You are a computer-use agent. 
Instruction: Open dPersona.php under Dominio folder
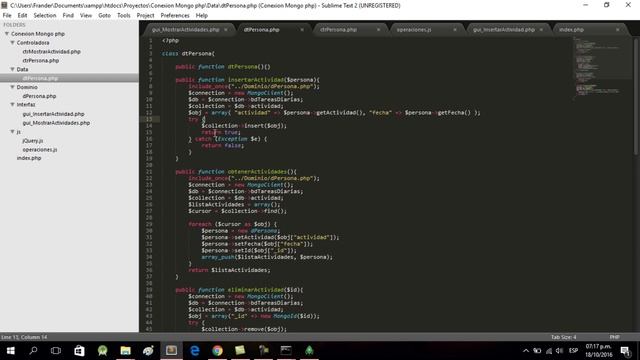pos(39,96)
